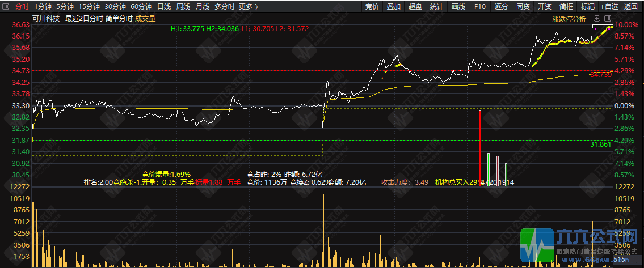Open the 标记 marker tool
644x268 pixels.
point(587,7)
